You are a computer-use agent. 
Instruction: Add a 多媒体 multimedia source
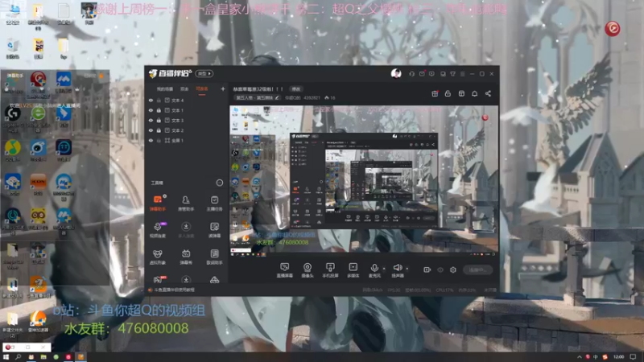coord(353,270)
